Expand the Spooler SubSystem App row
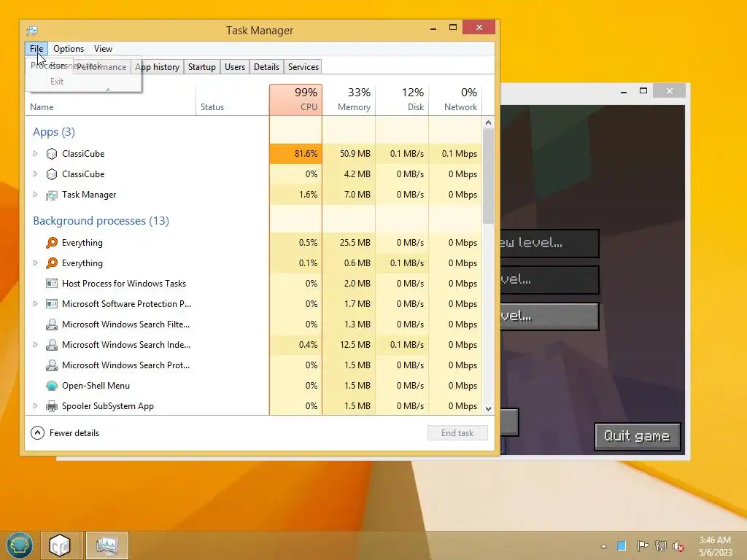This screenshot has width=747, height=560. point(35,406)
